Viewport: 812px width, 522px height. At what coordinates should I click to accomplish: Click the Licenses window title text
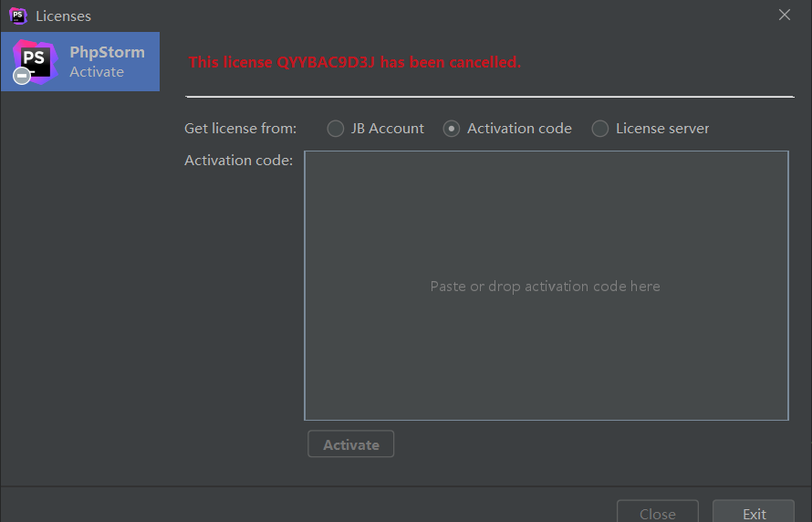coord(63,16)
